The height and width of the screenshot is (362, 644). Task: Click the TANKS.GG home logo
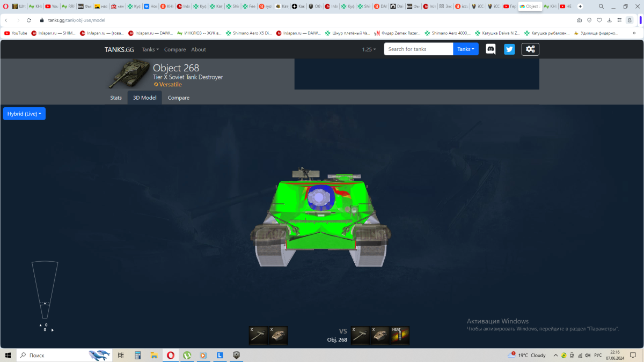tap(119, 49)
